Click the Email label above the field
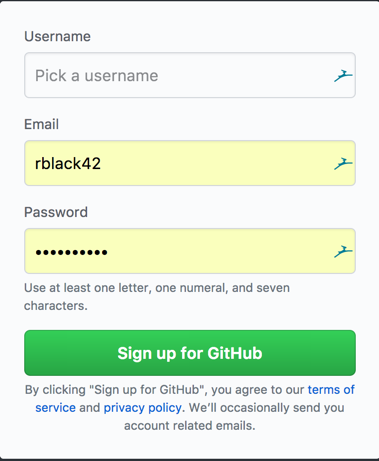 41,124
